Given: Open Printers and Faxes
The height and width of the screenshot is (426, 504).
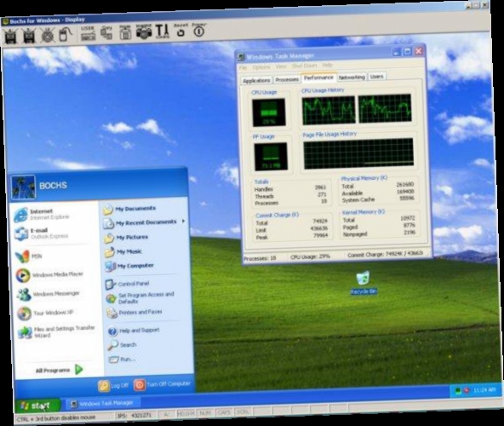Looking at the screenshot, I should (x=135, y=312).
